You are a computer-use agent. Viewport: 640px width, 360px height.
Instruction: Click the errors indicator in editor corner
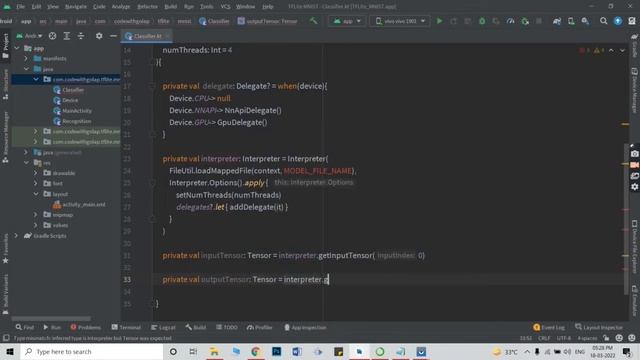584,50
